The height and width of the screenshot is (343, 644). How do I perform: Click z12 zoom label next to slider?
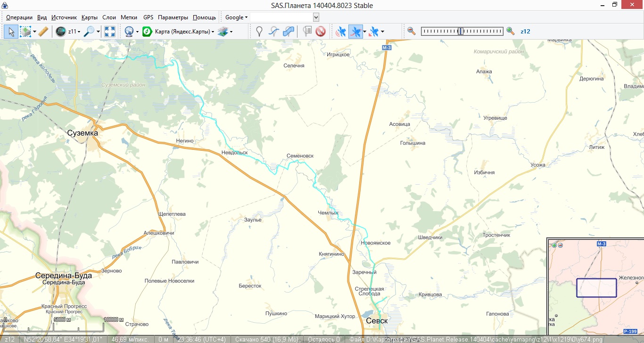point(525,32)
